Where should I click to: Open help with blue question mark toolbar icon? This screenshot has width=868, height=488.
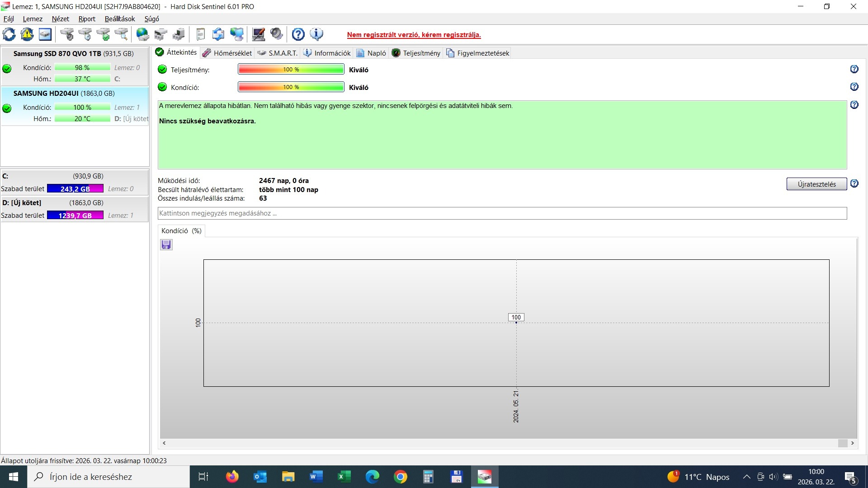pyautogui.click(x=298, y=34)
